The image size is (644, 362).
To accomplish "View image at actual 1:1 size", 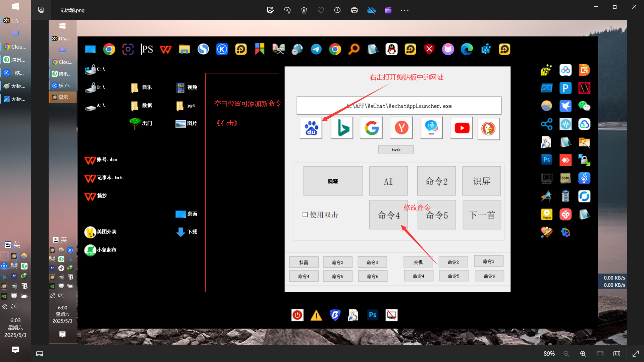I will (x=617, y=353).
